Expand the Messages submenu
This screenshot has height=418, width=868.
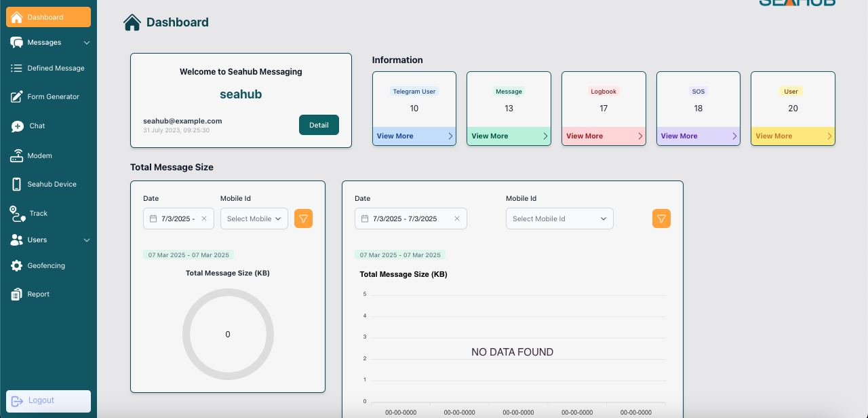click(x=86, y=43)
